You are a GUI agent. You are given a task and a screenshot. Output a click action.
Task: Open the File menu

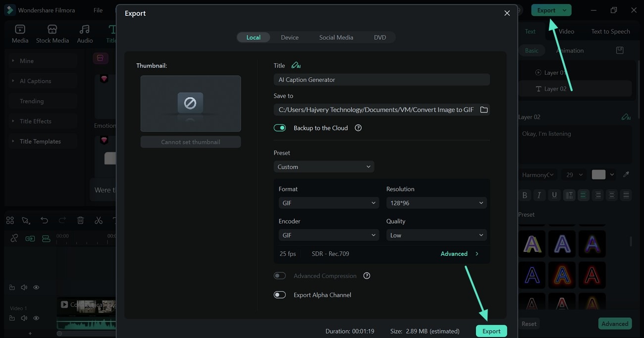(98, 10)
